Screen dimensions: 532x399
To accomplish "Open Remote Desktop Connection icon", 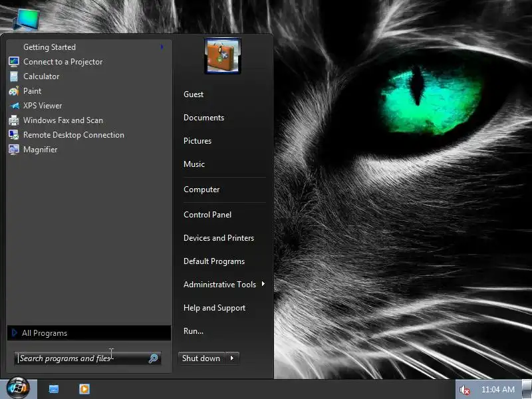I will (x=14, y=135).
